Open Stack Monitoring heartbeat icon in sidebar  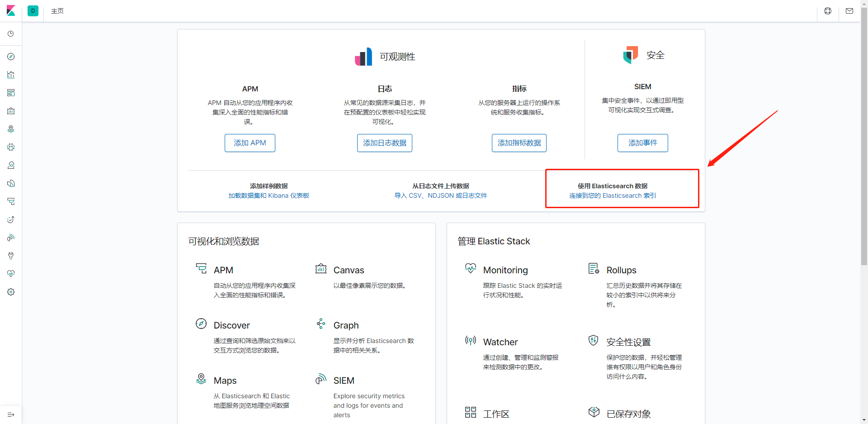pos(11,274)
